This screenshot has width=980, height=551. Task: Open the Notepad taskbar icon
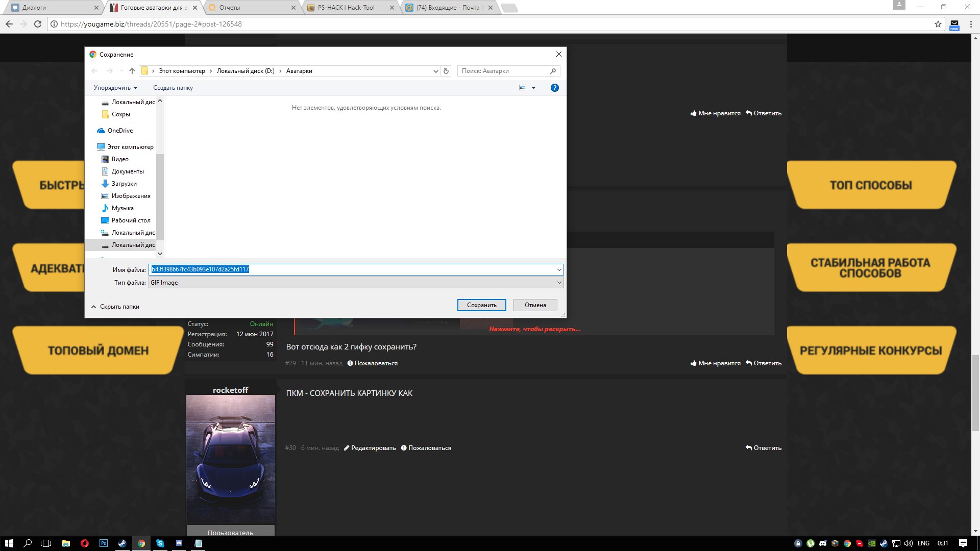(x=198, y=543)
